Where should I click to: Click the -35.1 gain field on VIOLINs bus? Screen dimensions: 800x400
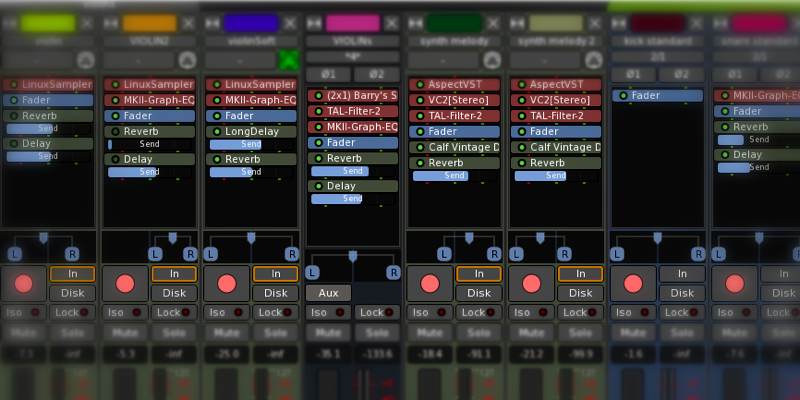[x=328, y=354]
